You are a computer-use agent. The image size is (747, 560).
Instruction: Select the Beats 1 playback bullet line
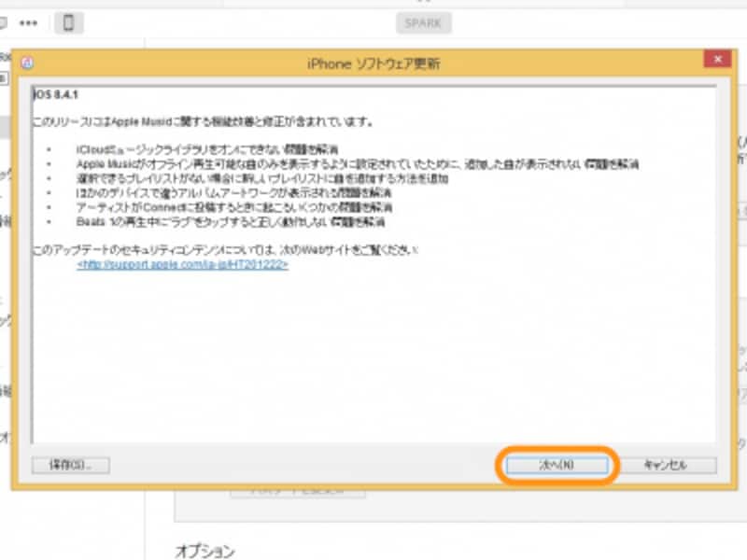tap(231, 223)
